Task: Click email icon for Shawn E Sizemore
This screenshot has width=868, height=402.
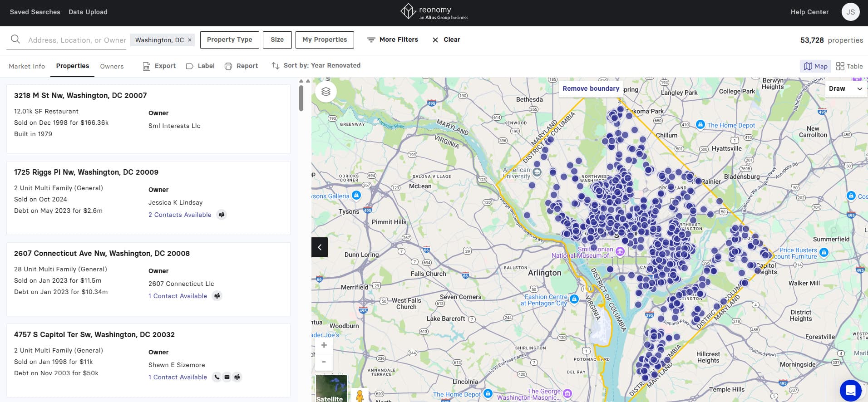Action: [227, 377]
